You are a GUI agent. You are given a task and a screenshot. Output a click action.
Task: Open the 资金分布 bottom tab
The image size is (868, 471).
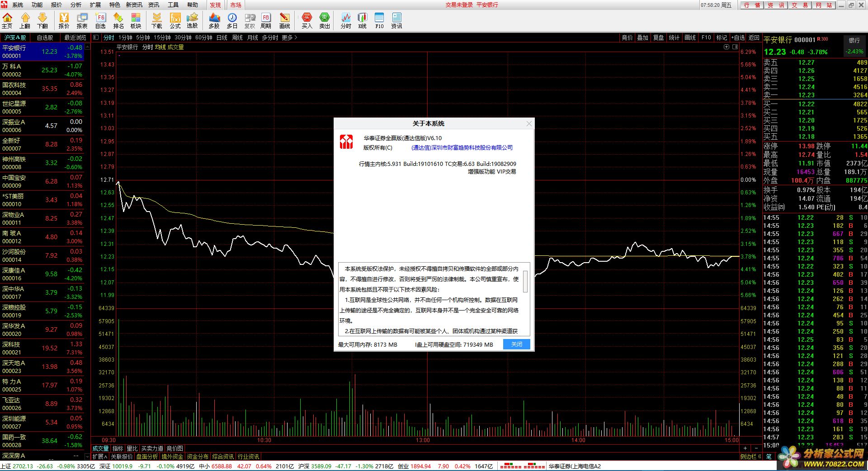(198, 457)
